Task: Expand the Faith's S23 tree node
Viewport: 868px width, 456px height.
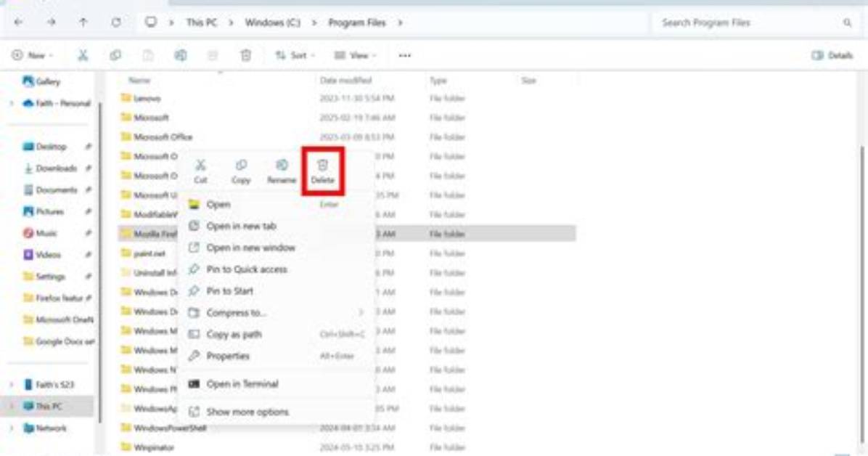Action: click(x=11, y=384)
